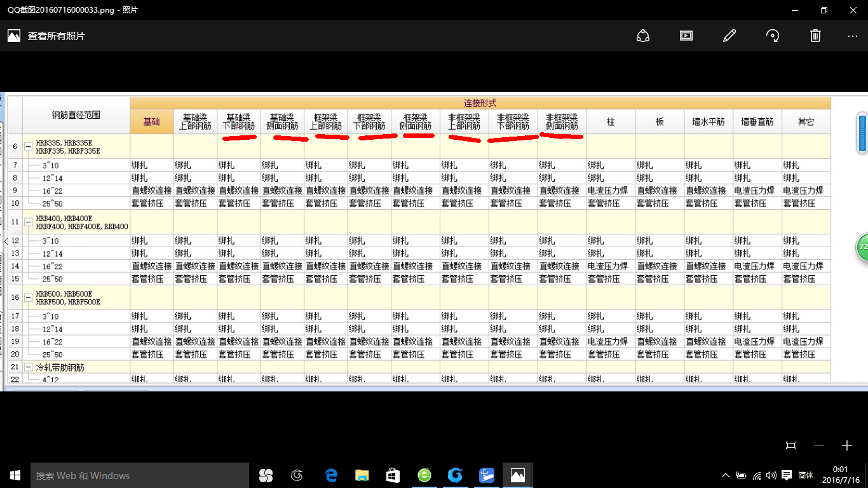Viewport: 868px width, 488px height.
Task: Open the Share icon in Photos toolbar
Action: (643, 36)
